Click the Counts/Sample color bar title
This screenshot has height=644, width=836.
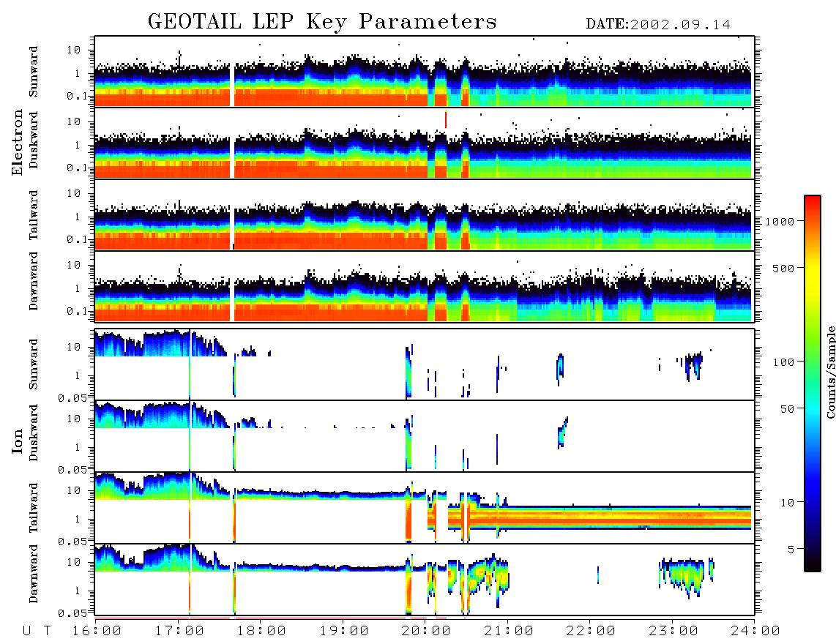pos(831,372)
